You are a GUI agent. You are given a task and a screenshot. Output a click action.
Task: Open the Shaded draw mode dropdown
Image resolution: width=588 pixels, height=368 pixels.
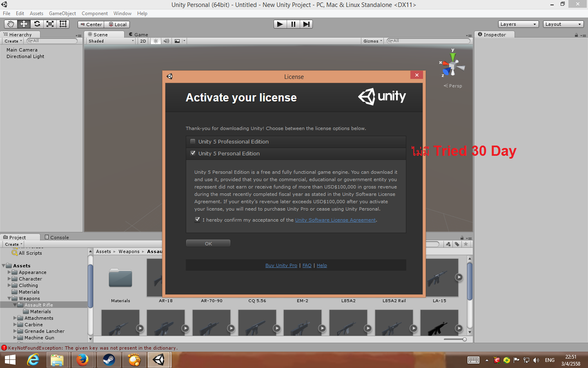[x=111, y=41]
